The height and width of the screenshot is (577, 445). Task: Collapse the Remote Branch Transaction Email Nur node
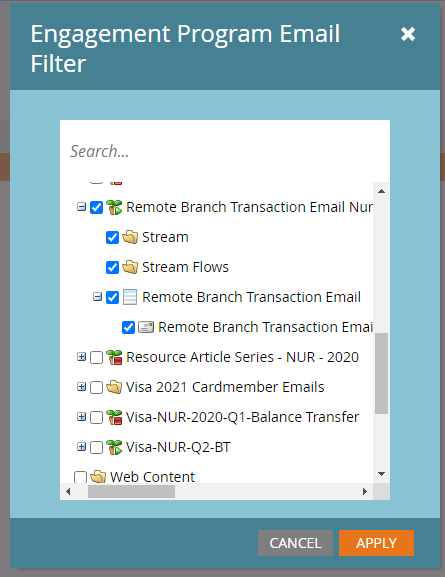pos(81,207)
